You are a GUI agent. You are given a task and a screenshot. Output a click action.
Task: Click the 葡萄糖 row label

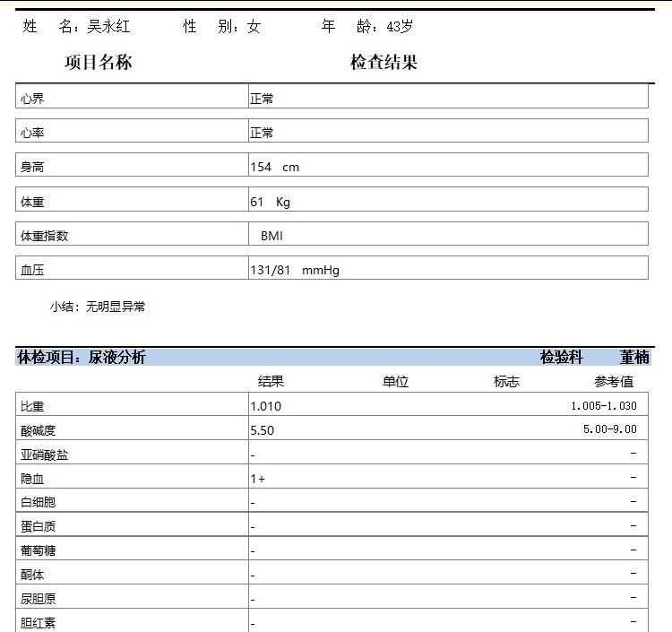(x=38, y=550)
